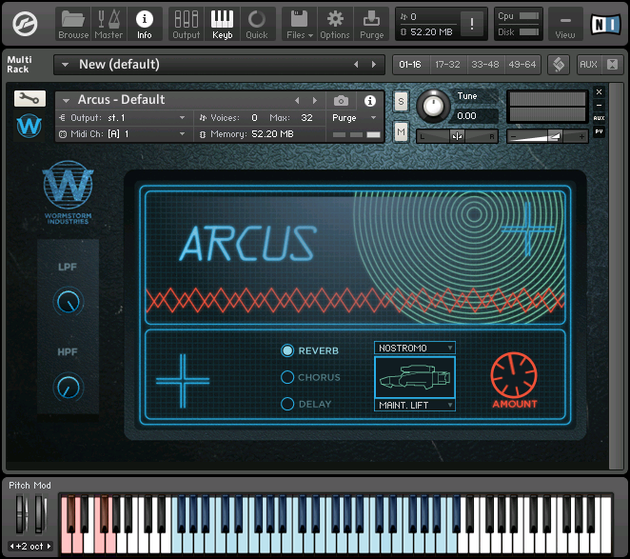This screenshot has width=630, height=559.
Task: Open the instrument Purge dropdown
Action: tap(354, 118)
